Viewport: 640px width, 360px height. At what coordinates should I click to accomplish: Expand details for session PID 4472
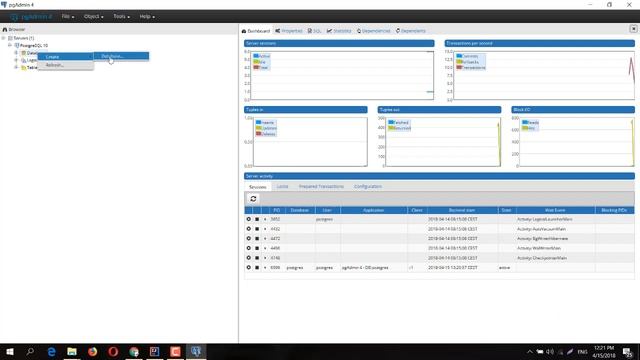[x=265, y=238]
